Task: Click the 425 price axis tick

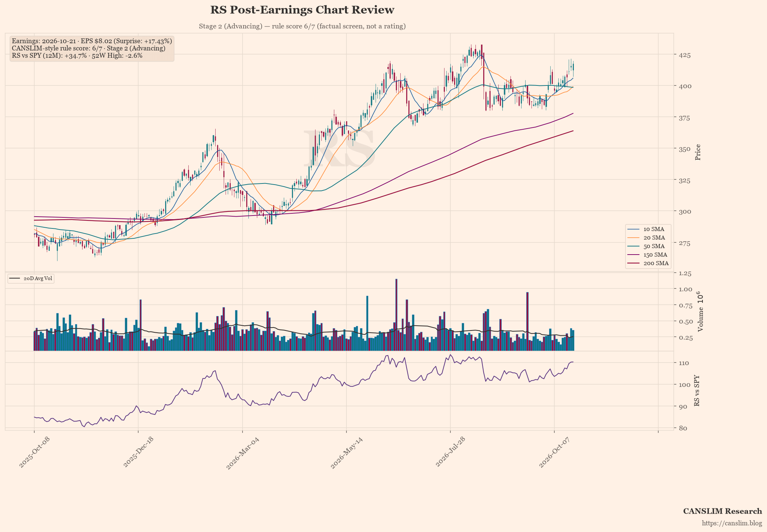Action: coord(685,55)
